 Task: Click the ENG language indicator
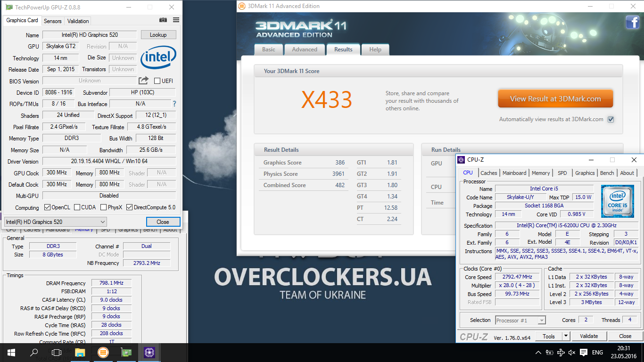[597, 353]
